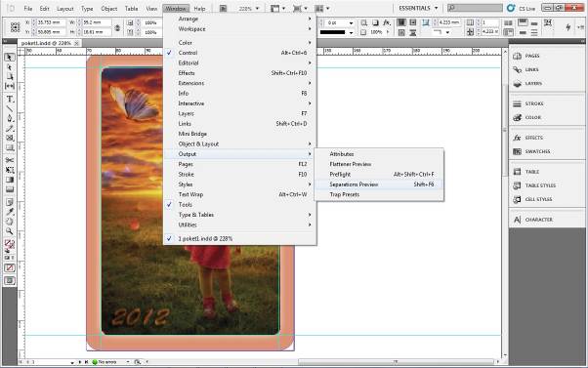Open the Screen Mode button at toolbox bottom

tap(10, 281)
